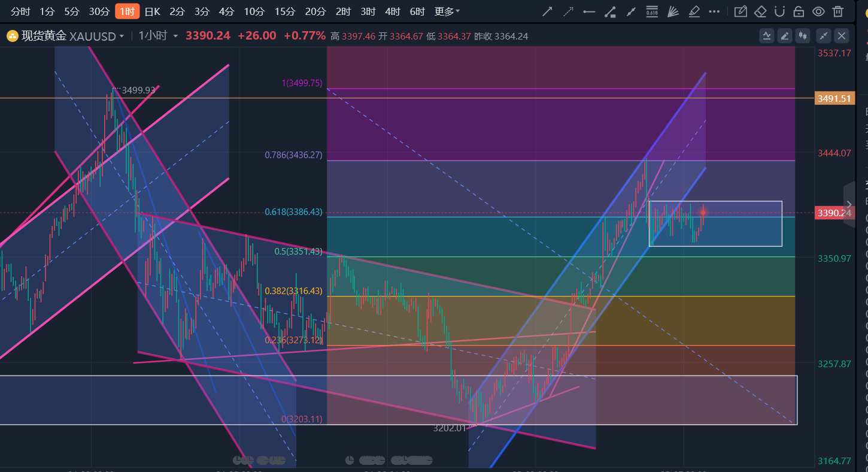The height and width of the screenshot is (472, 868).
Task: Expand the XAUUSD symbol dropdown arrow
Action: point(122,36)
